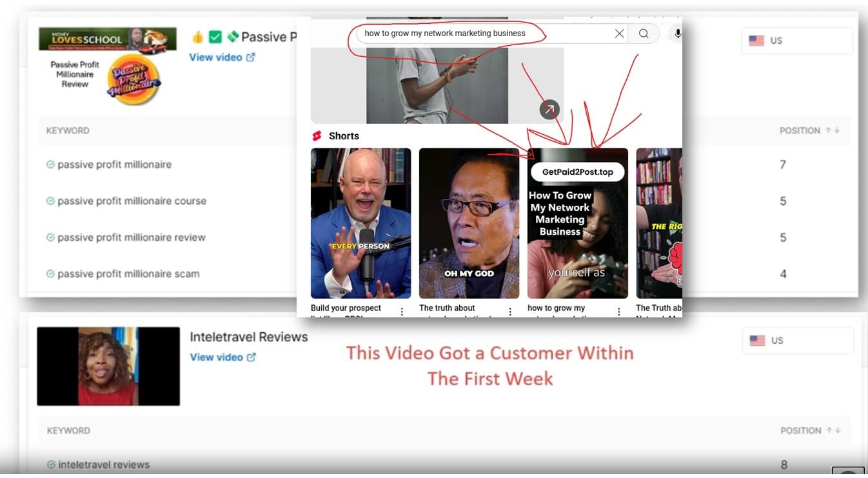Click the verified checkmark badge next to the channel name
Viewport: 868px width, 478px height.
click(215, 37)
